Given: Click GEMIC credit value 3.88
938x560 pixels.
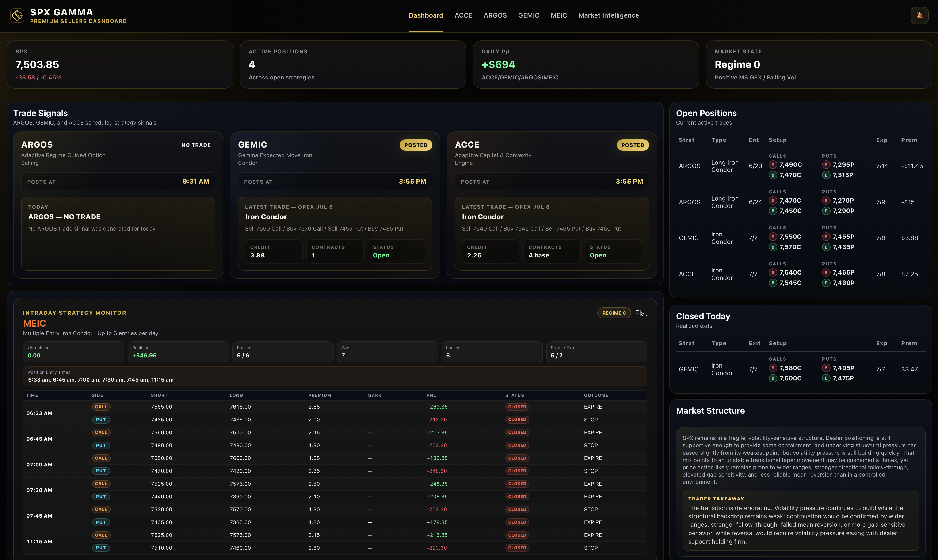Looking at the screenshot, I should (x=257, y=255).
